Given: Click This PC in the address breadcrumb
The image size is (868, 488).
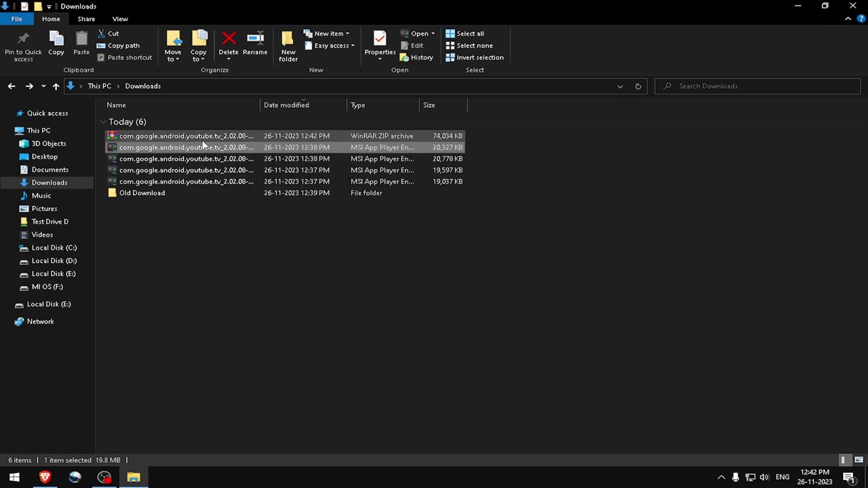Looking at the screenshot, I should tap(99, 86).
